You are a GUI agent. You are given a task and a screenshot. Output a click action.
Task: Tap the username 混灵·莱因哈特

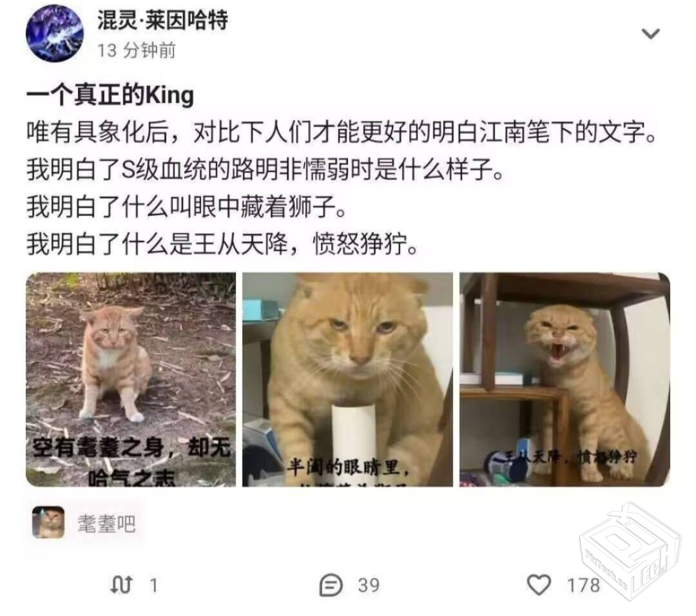pos(162,20)
